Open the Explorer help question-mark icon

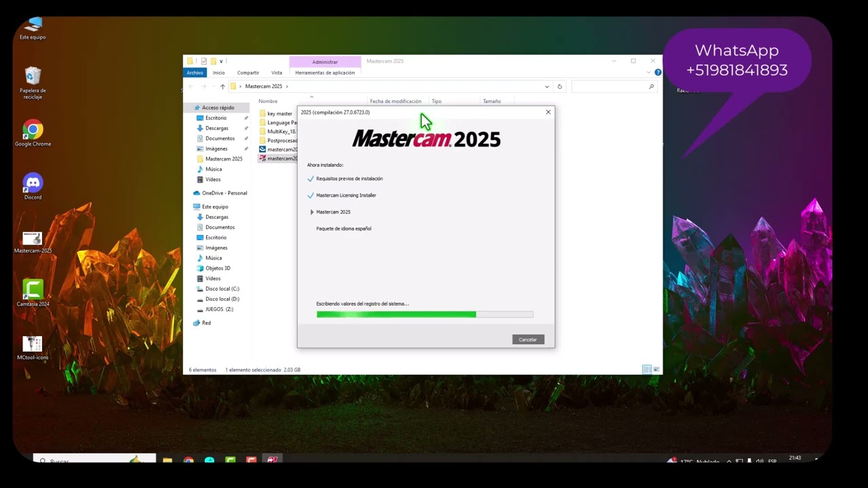(658, 73)
